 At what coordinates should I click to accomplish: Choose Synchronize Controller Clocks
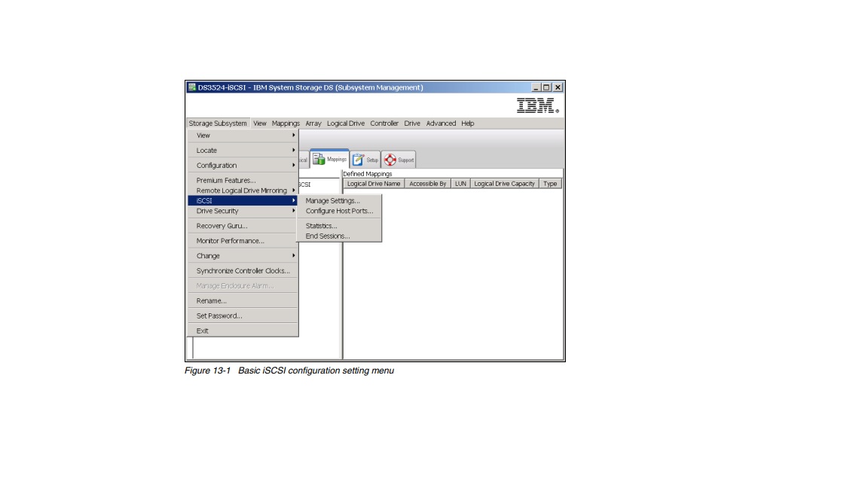(x=243, y=271)
